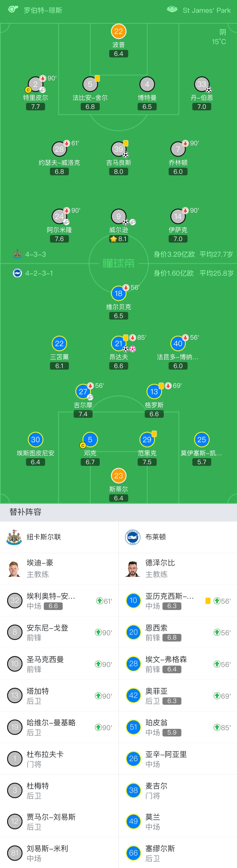Tap the Newcastle crest next to 4-3-3

pos(17,254)
